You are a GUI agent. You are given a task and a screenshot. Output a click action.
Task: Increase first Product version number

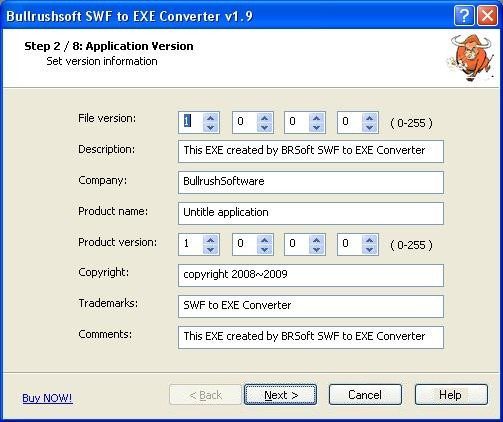coord(210,240)
